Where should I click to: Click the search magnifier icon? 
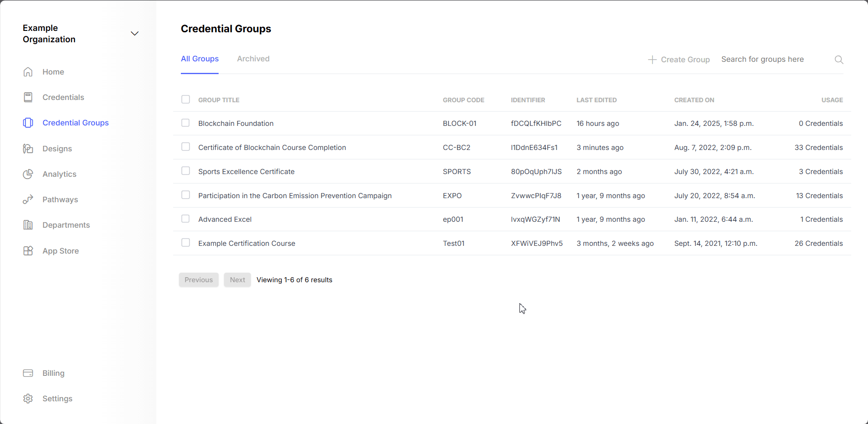coord(838,60)
